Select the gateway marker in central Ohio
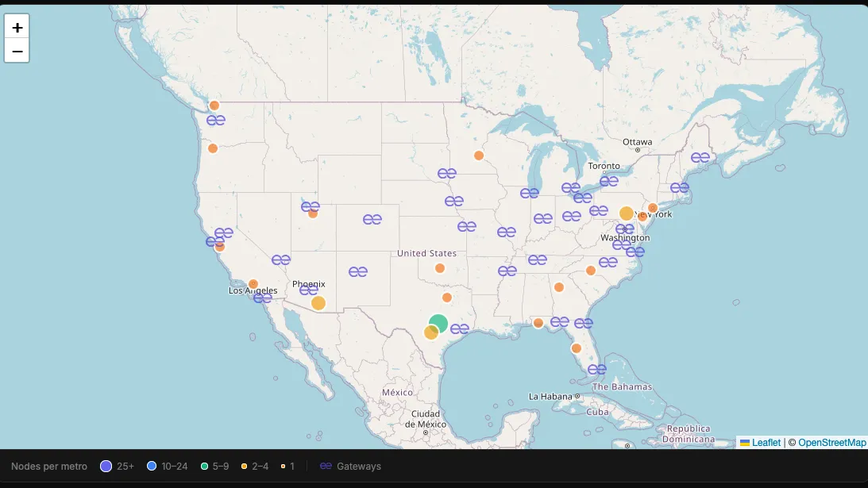 pos(571,216)
